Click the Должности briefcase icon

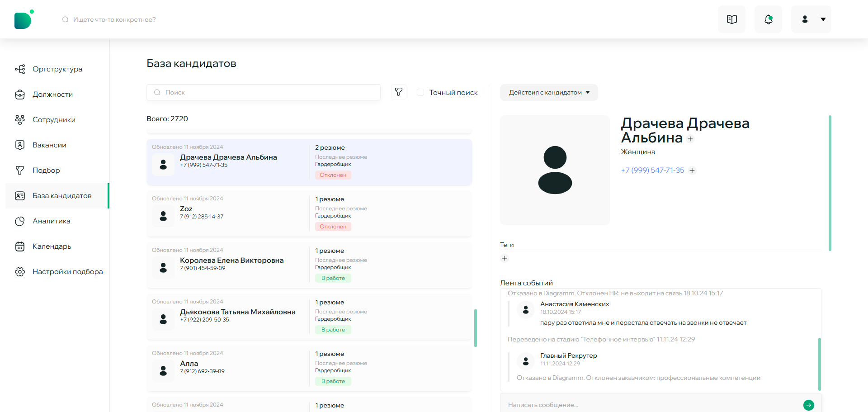point(20,95)
